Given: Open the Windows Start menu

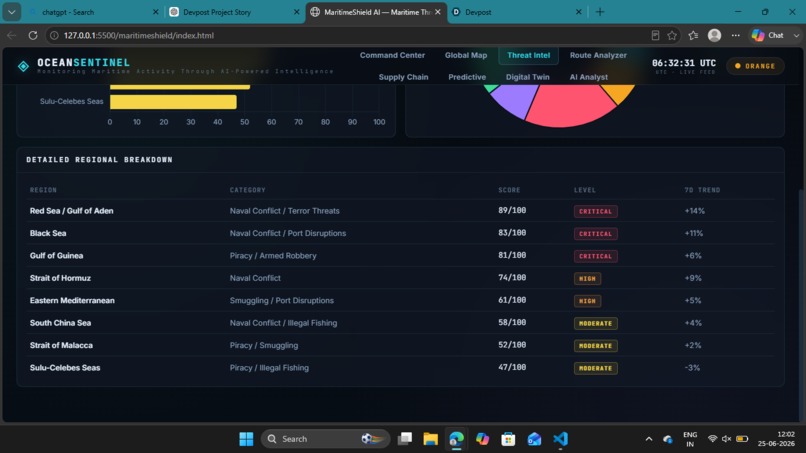Looking at the screenshot, I should (x=246, y=439).
